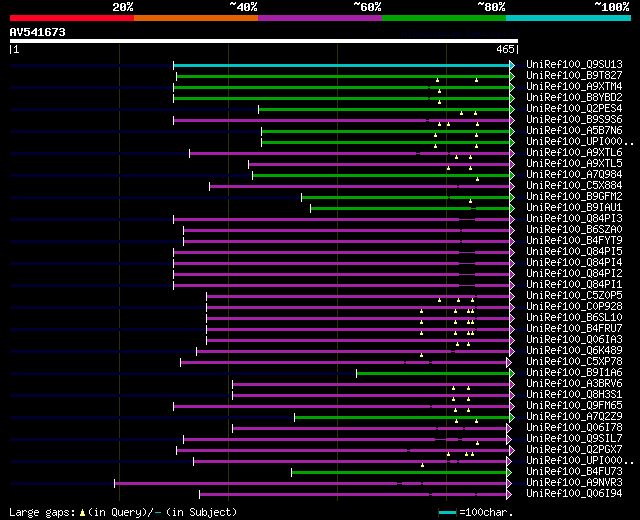Click the arrowhead ending the Q06I78 alignment

[x=509, y=429]
